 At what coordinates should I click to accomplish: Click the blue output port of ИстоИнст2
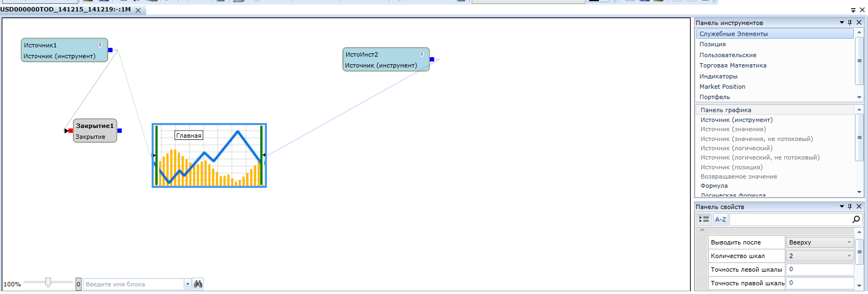432,59
